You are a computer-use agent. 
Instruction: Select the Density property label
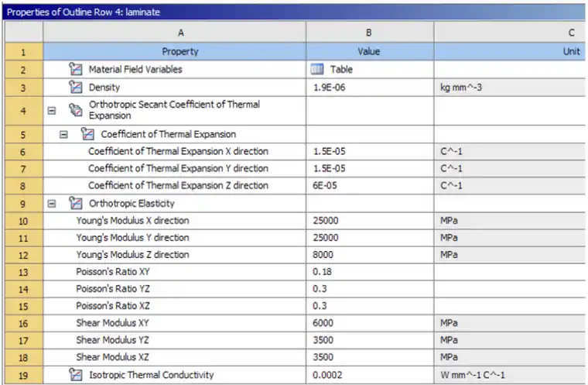tap(104, 88)
